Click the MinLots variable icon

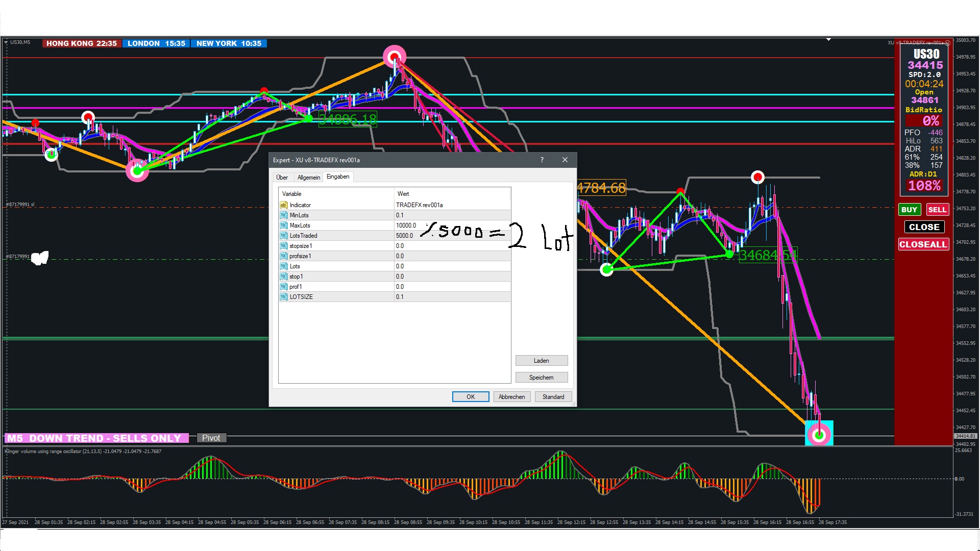283,215
